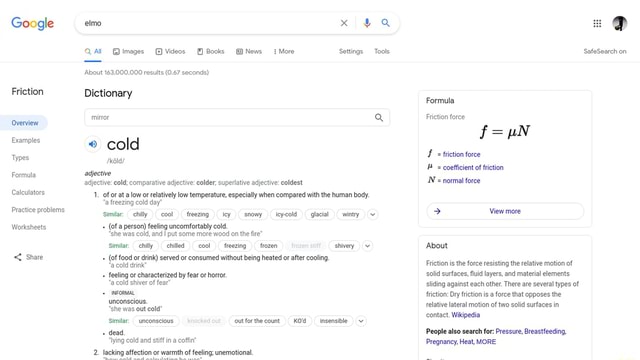Click the Google logo
640x360 pixels.
tap(33, 23)
